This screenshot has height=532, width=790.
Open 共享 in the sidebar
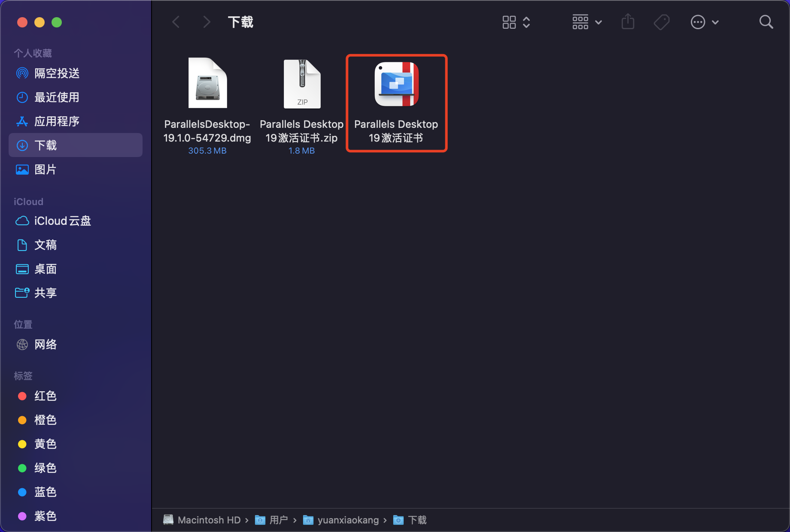76,293
